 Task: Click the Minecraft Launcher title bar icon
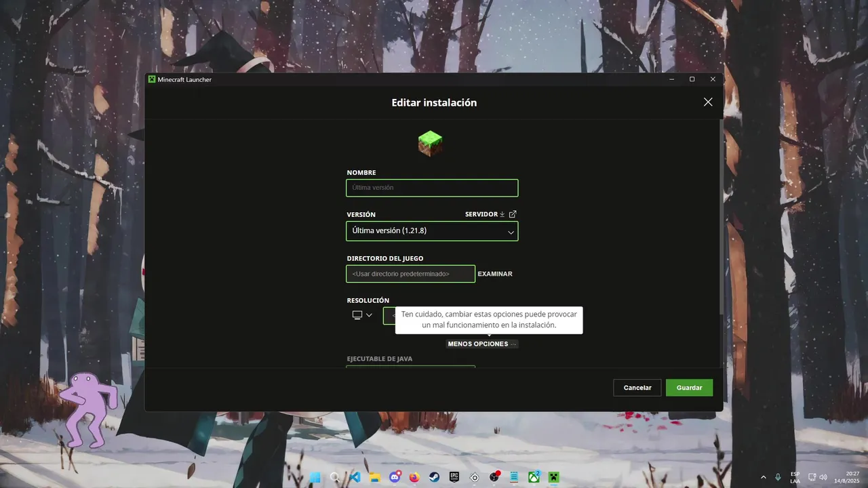pos(152,79)
